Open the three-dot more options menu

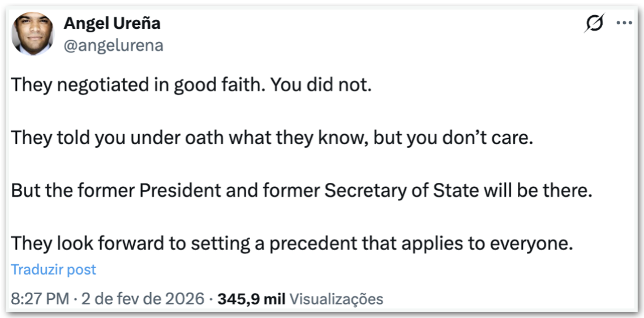click(x=624, y=24)
